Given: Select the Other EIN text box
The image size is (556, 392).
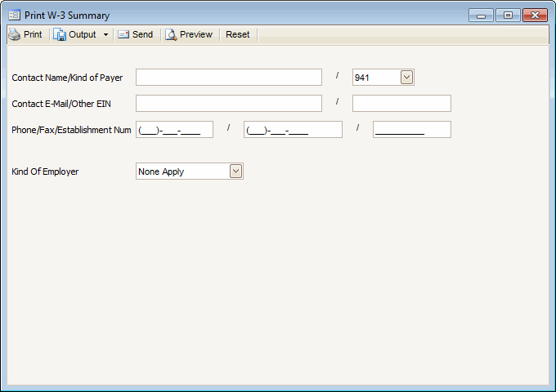Looking at the screenshot, I should point(401,103).
